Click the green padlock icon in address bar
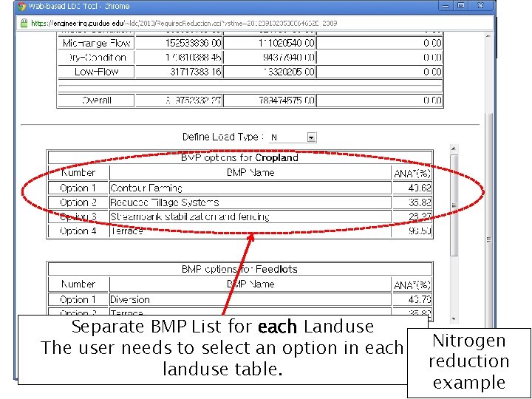532x399 pixels. 24,23
